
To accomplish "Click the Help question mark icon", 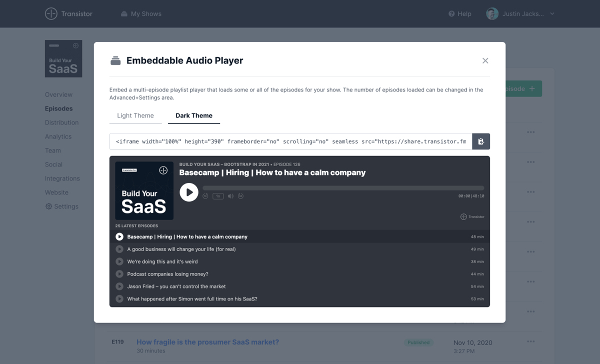I will 451,14.
